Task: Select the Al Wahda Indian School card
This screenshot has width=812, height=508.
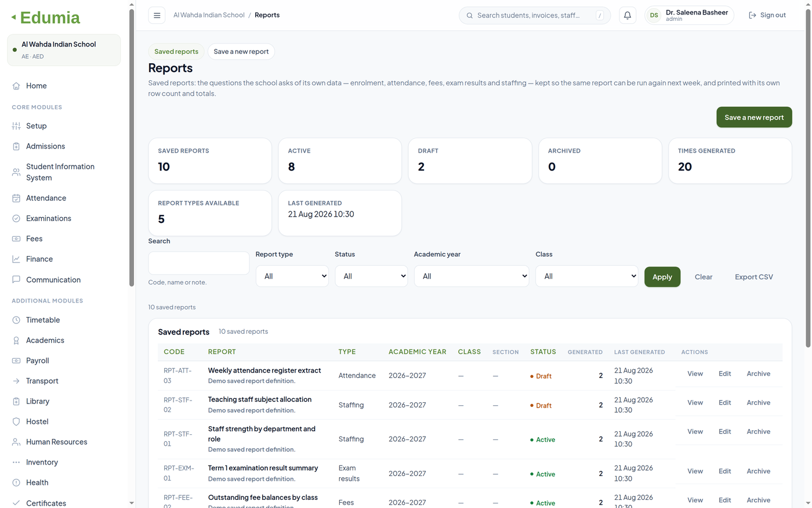Action: click(x=64, y=50)
